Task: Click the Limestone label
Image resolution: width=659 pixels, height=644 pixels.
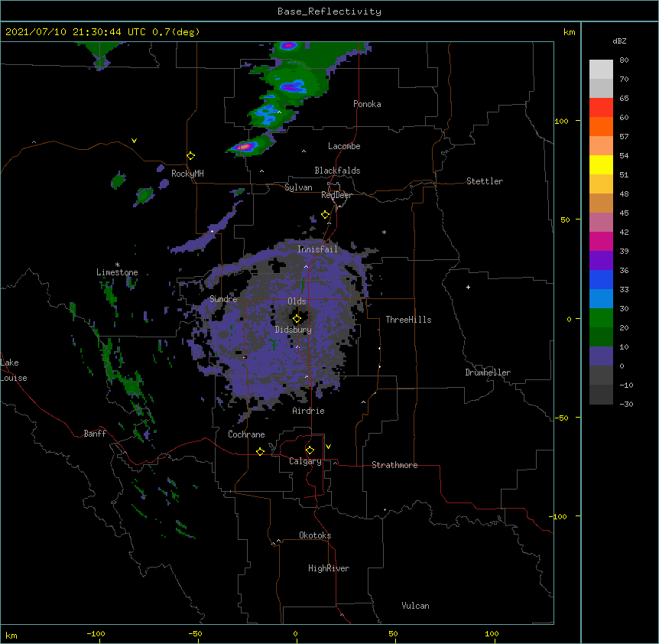Action: (x=117, y=272)
